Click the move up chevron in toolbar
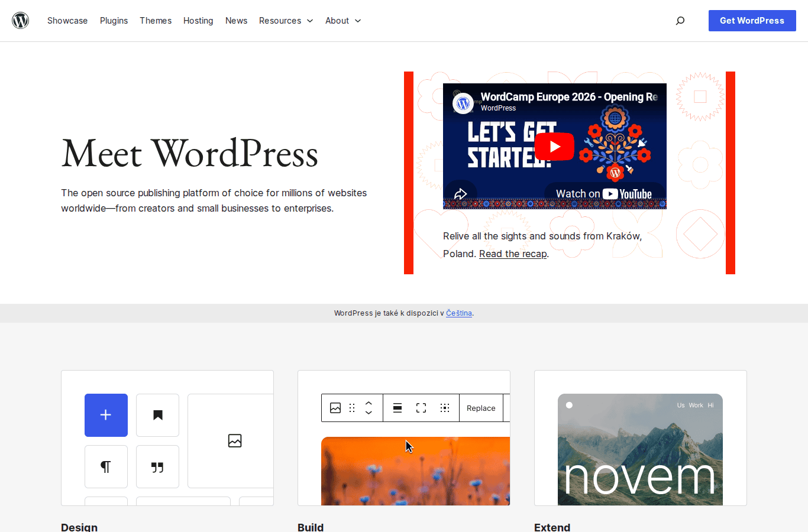Image resolution: width=808 pixels, height=532 pixels. point(369,403)
